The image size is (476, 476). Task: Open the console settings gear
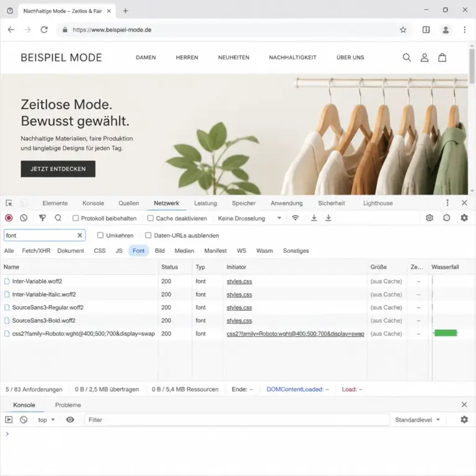(464, 420)
